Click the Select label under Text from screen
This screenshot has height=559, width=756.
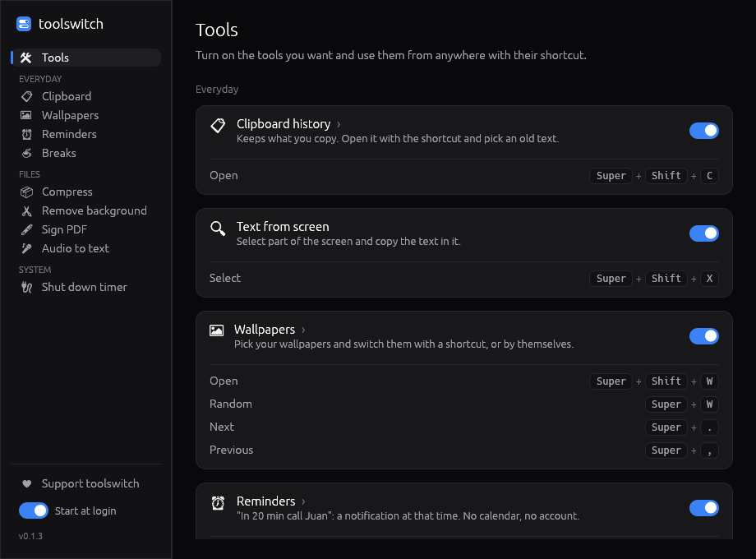tap(224, 278)
